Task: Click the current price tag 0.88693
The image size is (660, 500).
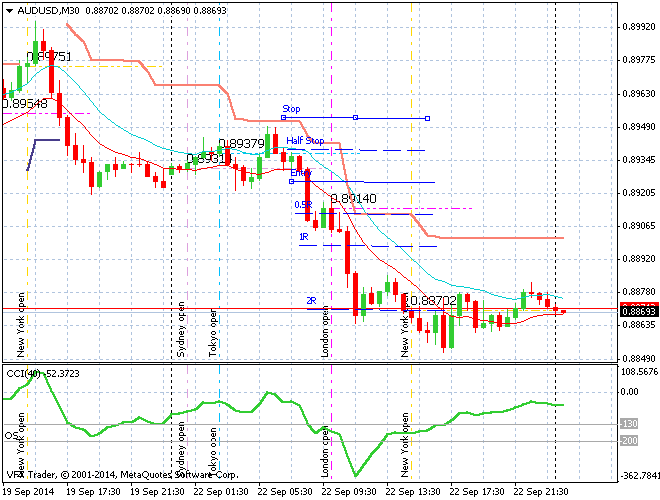Action: 637,311
